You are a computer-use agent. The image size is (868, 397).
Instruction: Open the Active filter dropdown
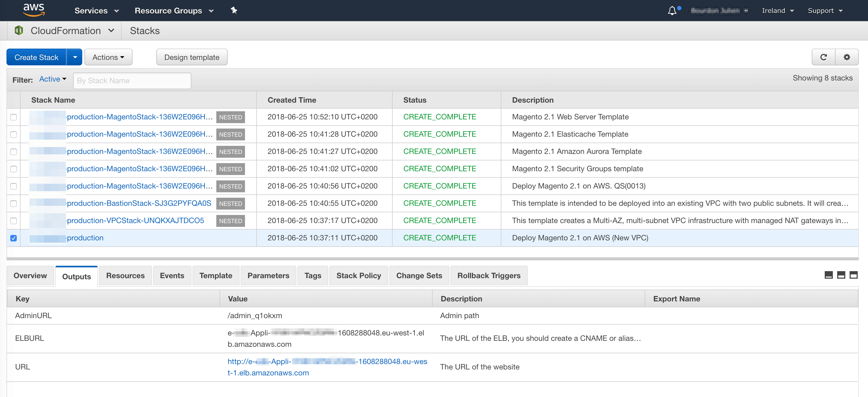(x=52, y=79)
